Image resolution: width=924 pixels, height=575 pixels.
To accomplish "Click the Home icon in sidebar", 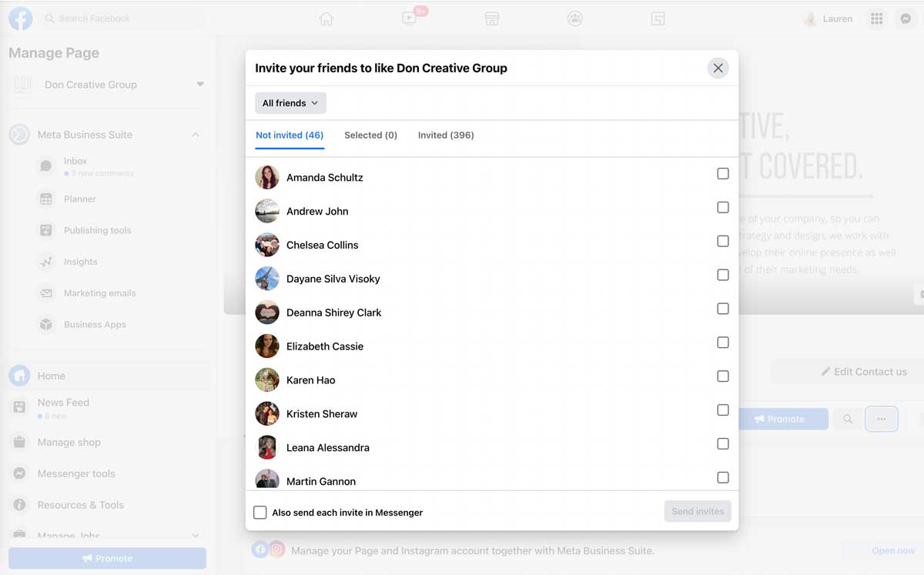I will click(19, 376).
